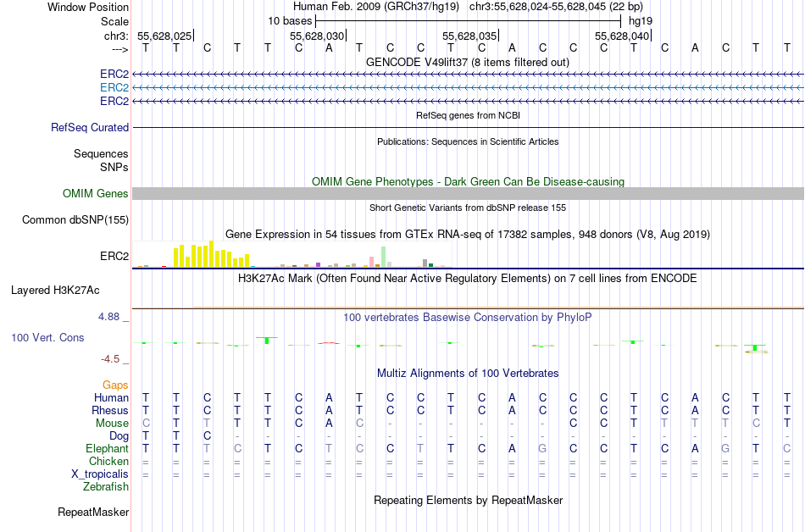Select the Human alignment row label
The image size is (805, 532).
point(111,397)
